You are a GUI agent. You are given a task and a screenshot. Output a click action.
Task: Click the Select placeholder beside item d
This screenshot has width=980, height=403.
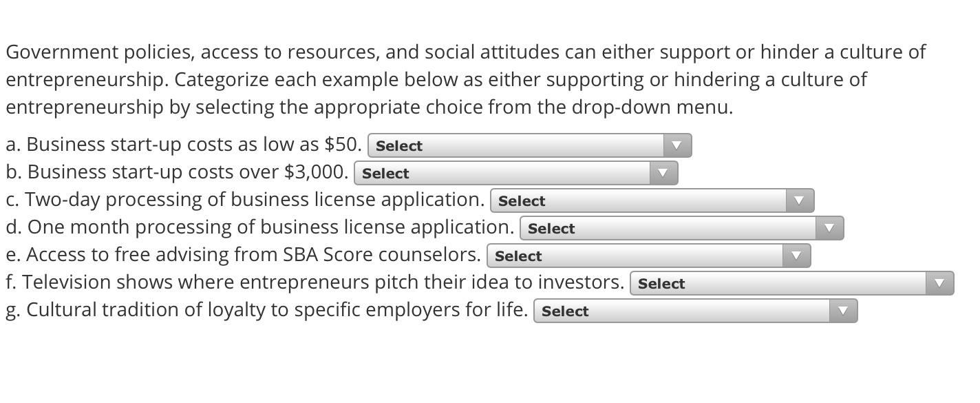pos(553,228)
